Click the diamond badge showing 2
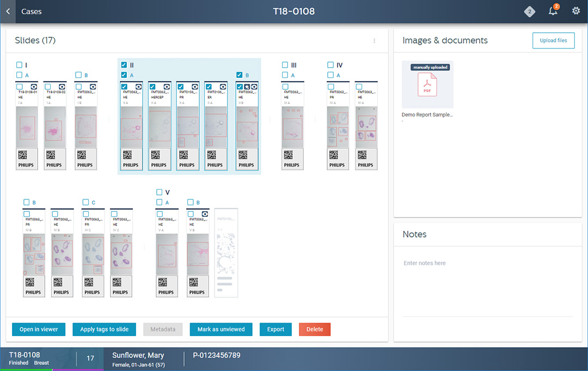The height and width of the screenshot is (371, 588). click(x=529, y=11)
